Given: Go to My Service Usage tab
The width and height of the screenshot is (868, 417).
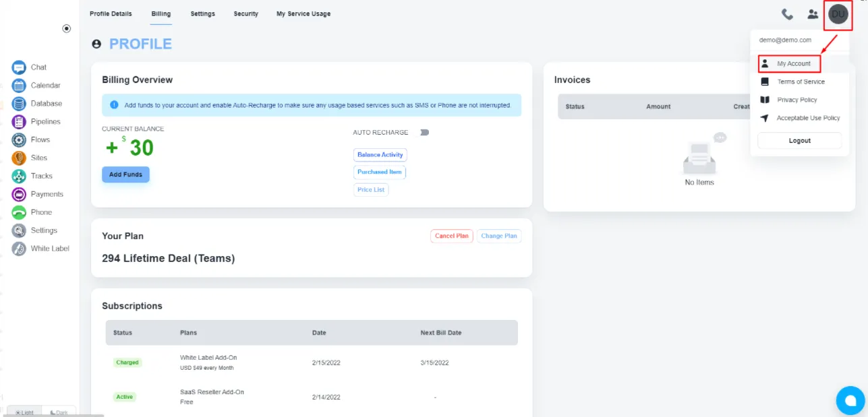Looking at the screenshot, I should pos(303,13).
